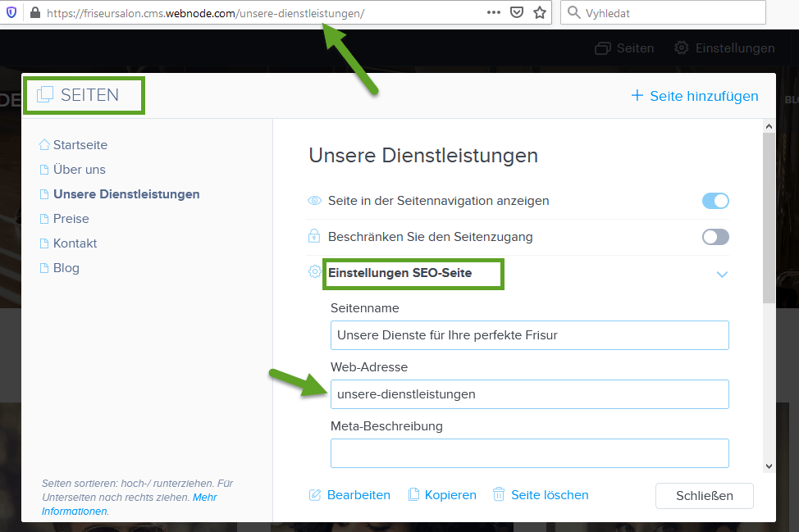This screenshot has height=532, width=799.
Task: Click the Kopieren copy icon
Action: [413, 494]
